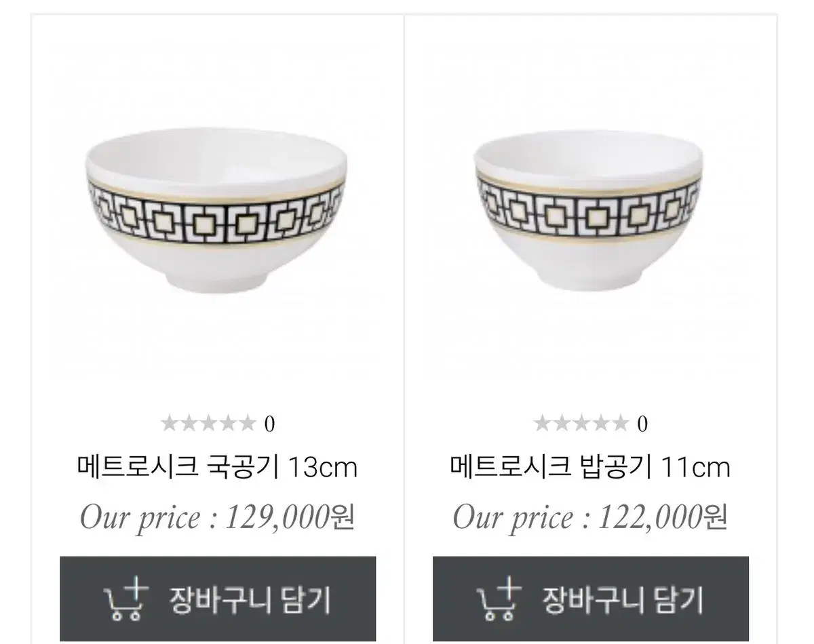Click the 129,000원 price text
Viewport: 814px width, 644px height.
(x=290, y=517)
